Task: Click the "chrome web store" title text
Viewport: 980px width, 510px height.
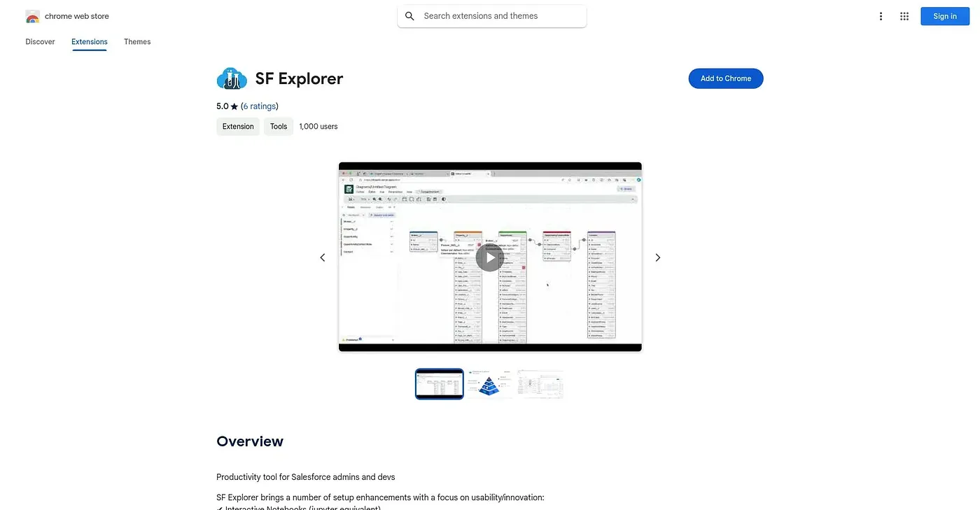Action: (x=77, y=16)
